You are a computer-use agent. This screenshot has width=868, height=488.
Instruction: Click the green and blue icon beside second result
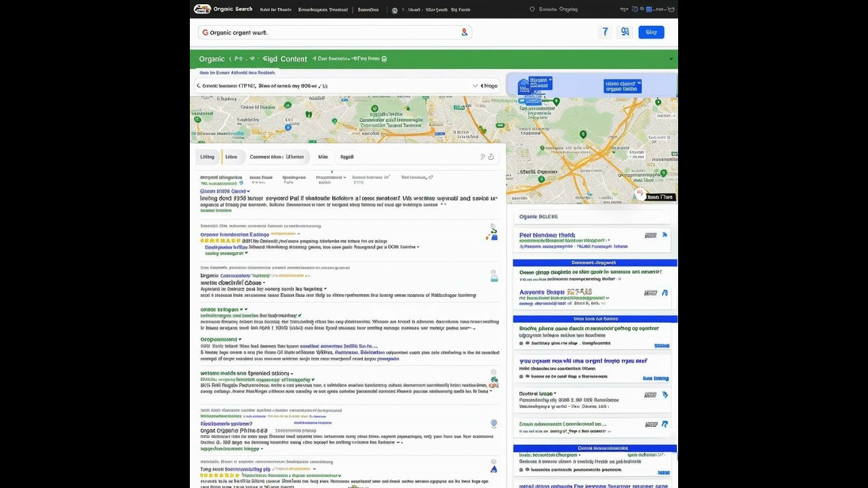click(x=492, y=233)
